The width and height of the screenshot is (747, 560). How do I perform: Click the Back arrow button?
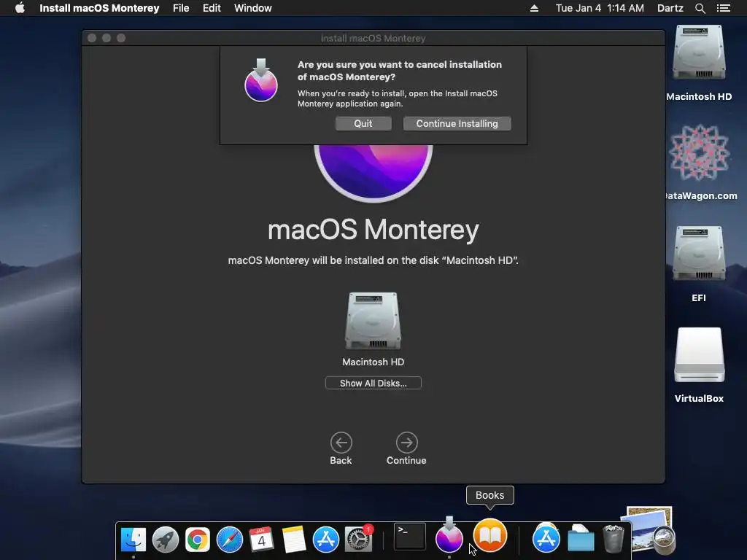tap(341, 443)
